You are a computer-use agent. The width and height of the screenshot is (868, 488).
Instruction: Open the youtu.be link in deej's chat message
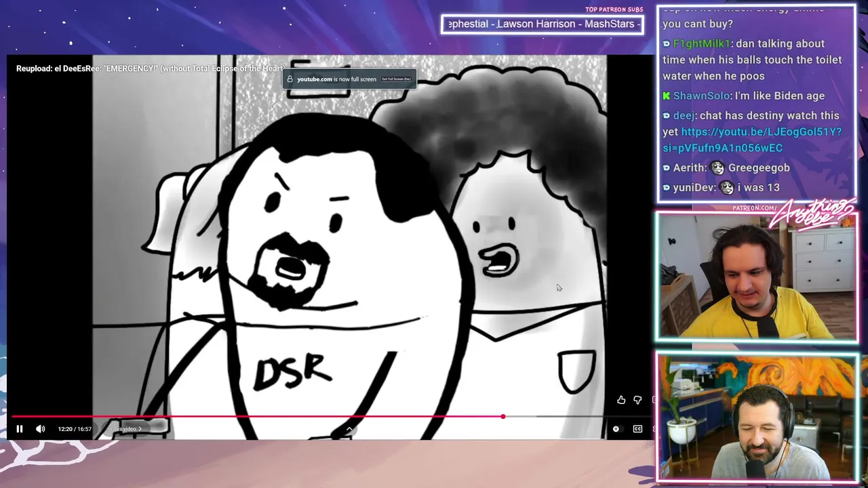(x=752, y=140)
